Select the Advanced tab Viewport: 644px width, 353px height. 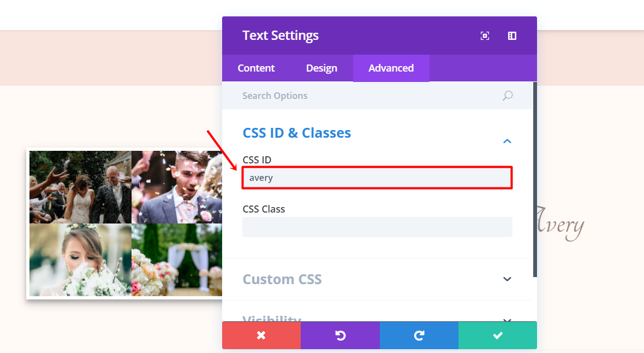391,68
